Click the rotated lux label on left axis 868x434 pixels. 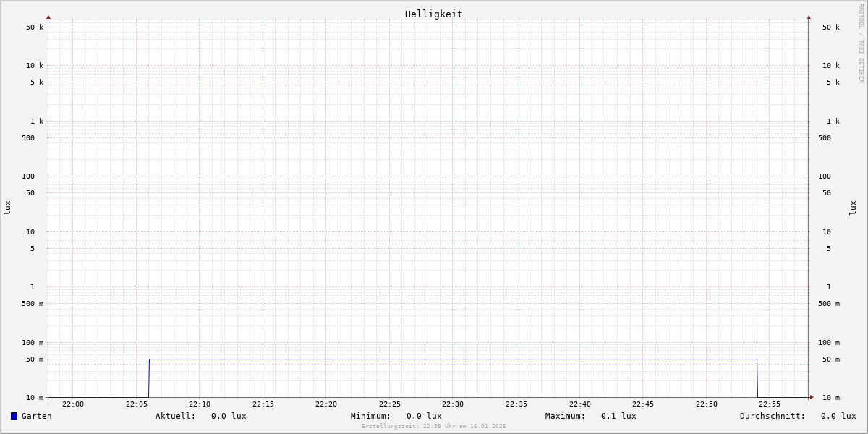click(7, 208)
